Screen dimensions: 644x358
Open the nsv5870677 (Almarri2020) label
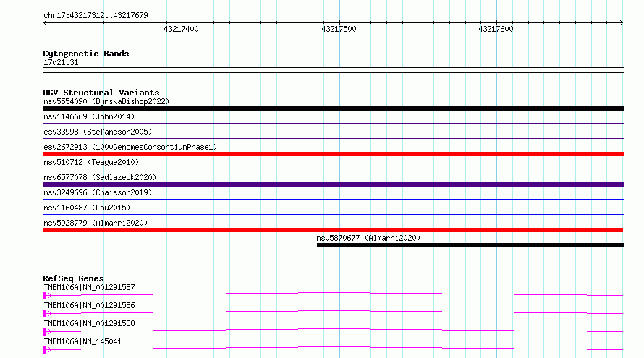(368, 238)
